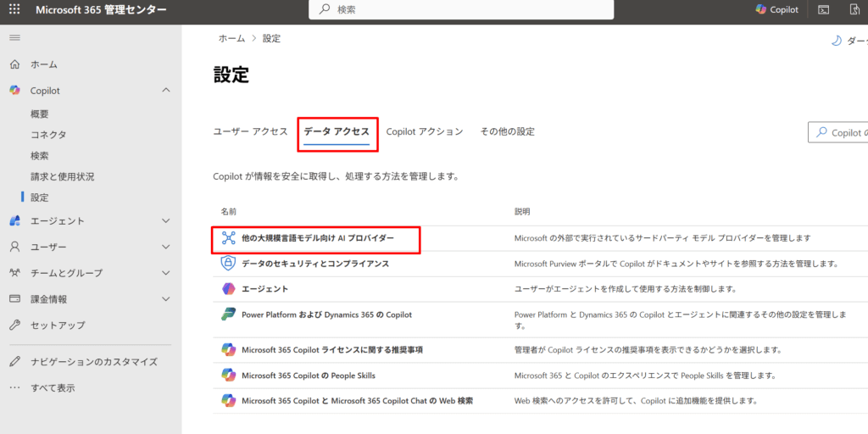Click the Copilot icon in header
Image resolution: width=868 pixels, height=434 pixels.
tap(777, 10)
